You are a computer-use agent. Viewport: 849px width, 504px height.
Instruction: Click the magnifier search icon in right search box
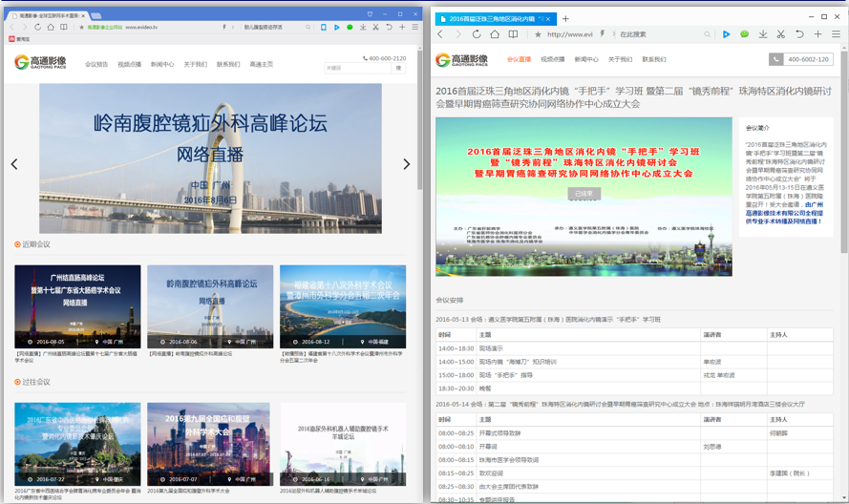(x=707, y=34)
